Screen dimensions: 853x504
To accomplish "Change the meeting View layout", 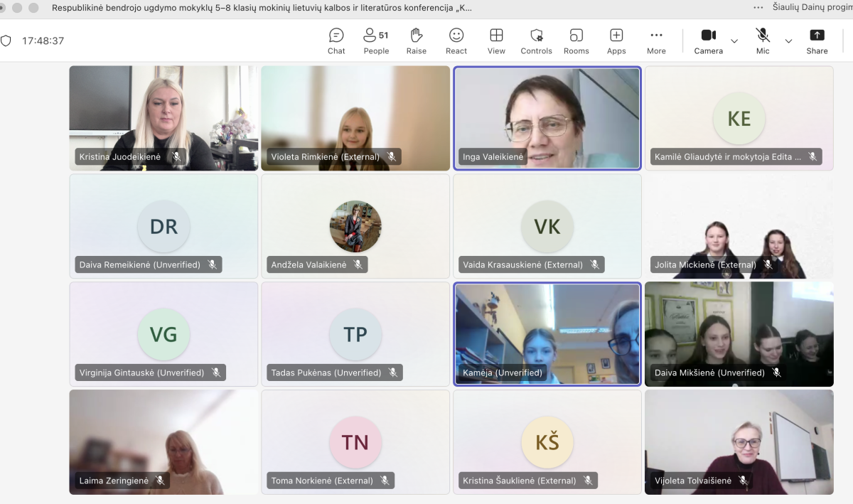I will [496, 41].
